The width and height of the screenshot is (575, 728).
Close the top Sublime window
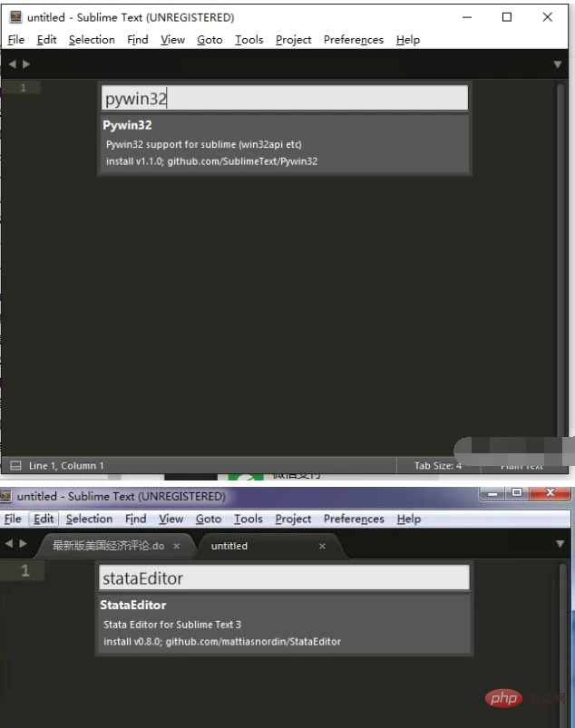pyautogui.click(x=548, y=17)
